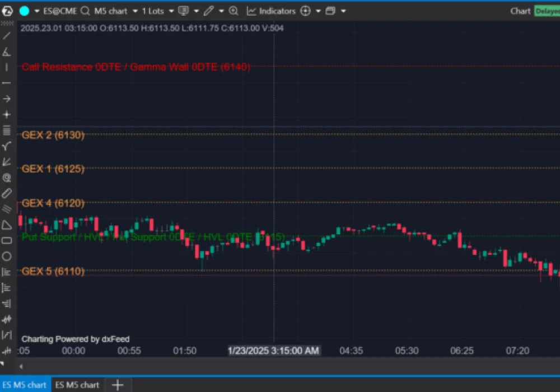Click the cyan color circle in toolbar
This screenshot has height=392, width=560.
click(24, 11)
